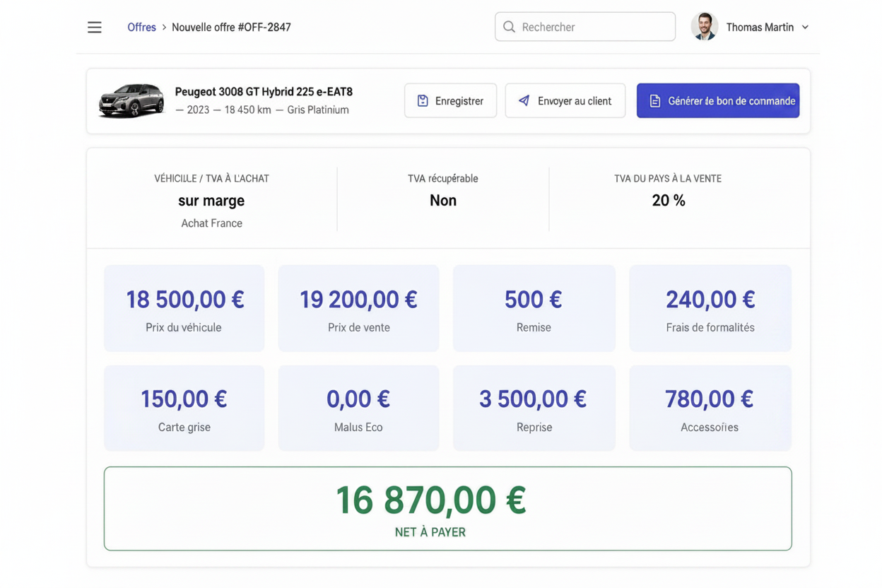The image size is (882, 588).
Task: Open the Remise 500 € card
Action: pyautogui.click(x=534, y=308)
